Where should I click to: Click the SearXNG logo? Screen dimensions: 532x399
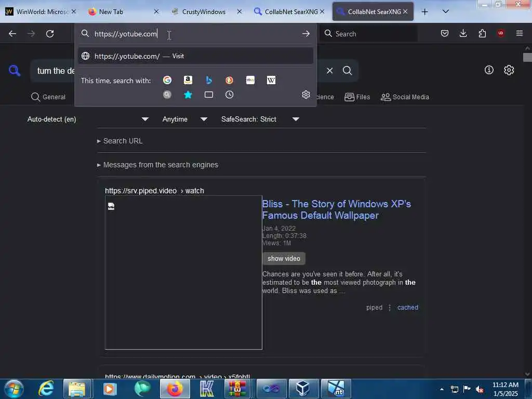[x=15, y=71]
